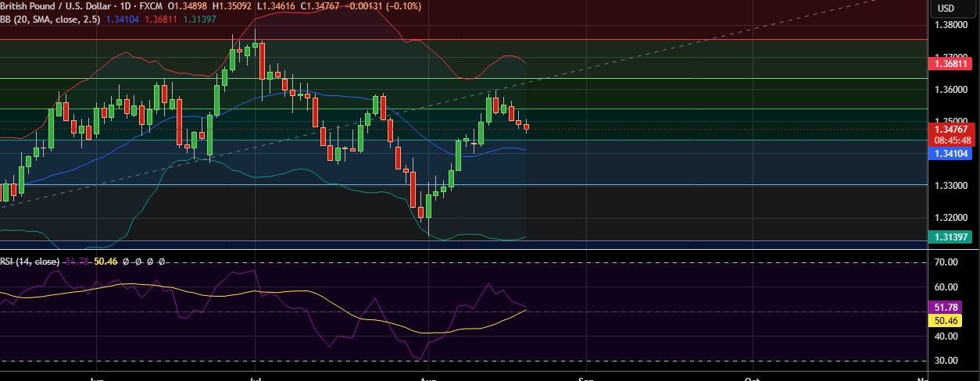Select the RSI (14, close) indicator legend
980x381 pixels.
pyautogui.click(x=30, y=262)
